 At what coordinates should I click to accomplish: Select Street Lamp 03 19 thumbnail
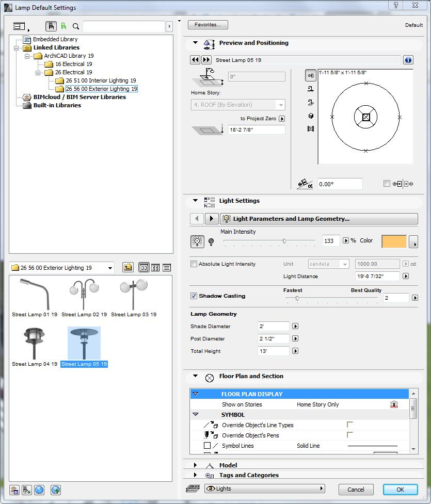tap(134, 297)
